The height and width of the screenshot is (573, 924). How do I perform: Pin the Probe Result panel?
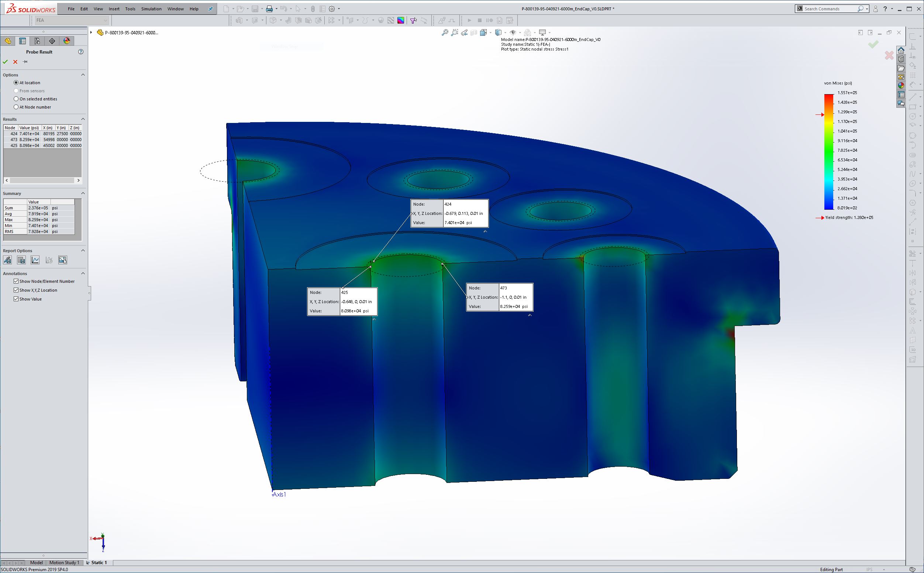coord(25,62)
